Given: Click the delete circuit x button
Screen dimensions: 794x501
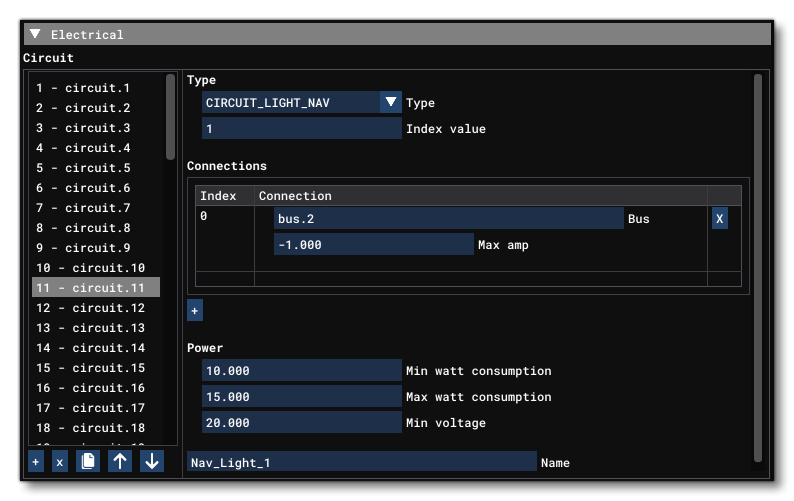Looking at the screenshot, I should point(60,462).
